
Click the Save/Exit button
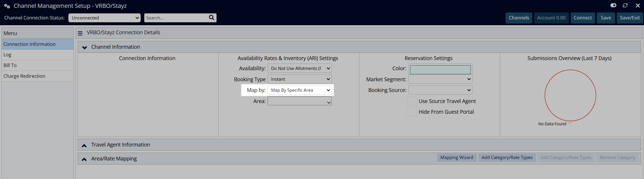[x=630, y=18]
